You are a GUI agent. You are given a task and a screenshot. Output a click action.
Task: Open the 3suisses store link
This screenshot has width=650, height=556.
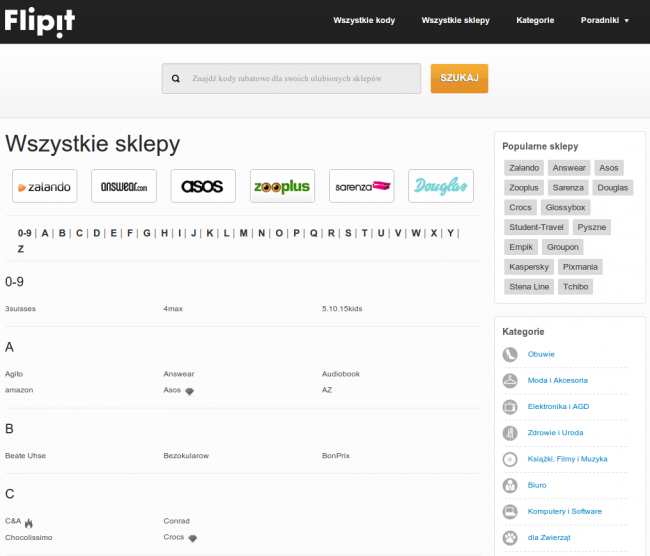[x=20, y=309]
